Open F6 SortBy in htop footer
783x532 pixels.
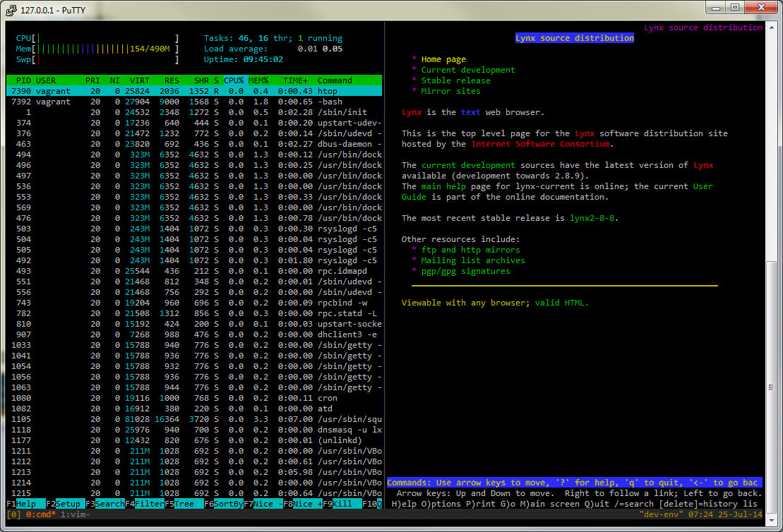point(223,504)
